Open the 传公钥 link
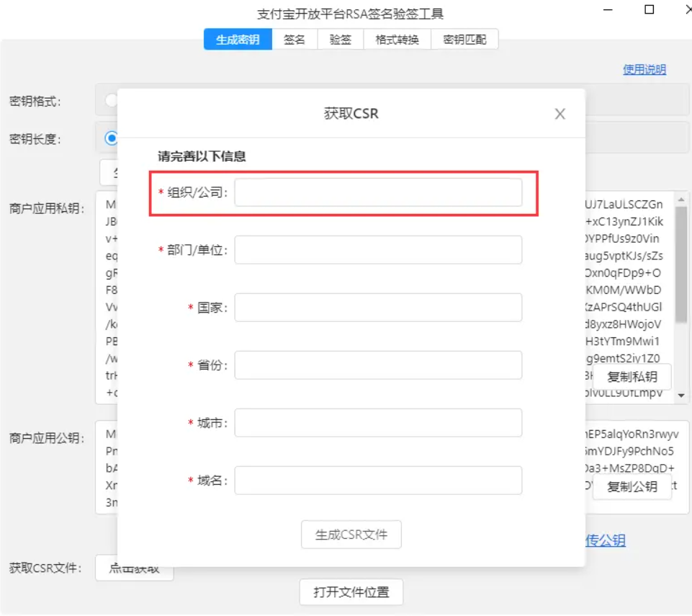The height and width of the screenshot is (616, 692). pos(605,540)
